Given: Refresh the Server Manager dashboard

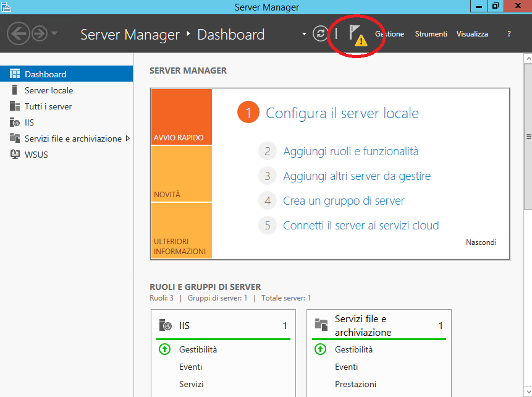Looking at the screenshot, I should 320,33.
